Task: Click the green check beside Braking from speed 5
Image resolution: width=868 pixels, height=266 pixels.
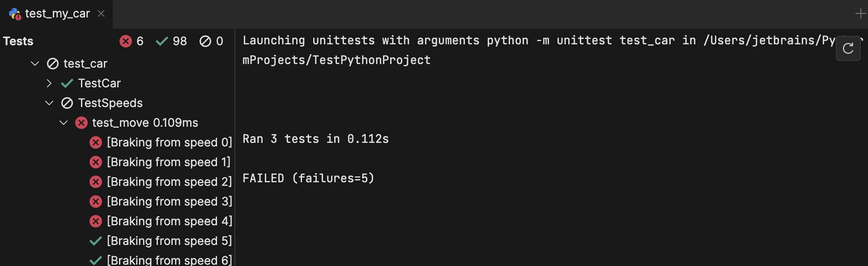Action: click(x=96, y=241)
